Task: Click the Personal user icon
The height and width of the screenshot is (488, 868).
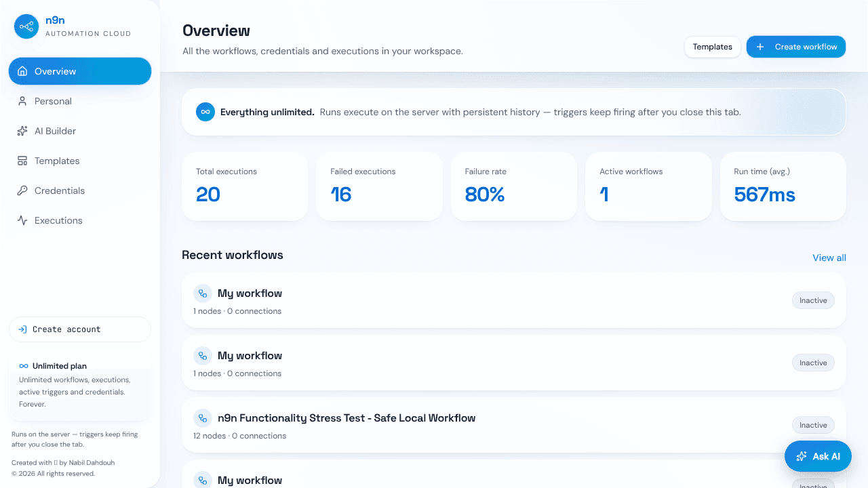Action: (22, 101)
